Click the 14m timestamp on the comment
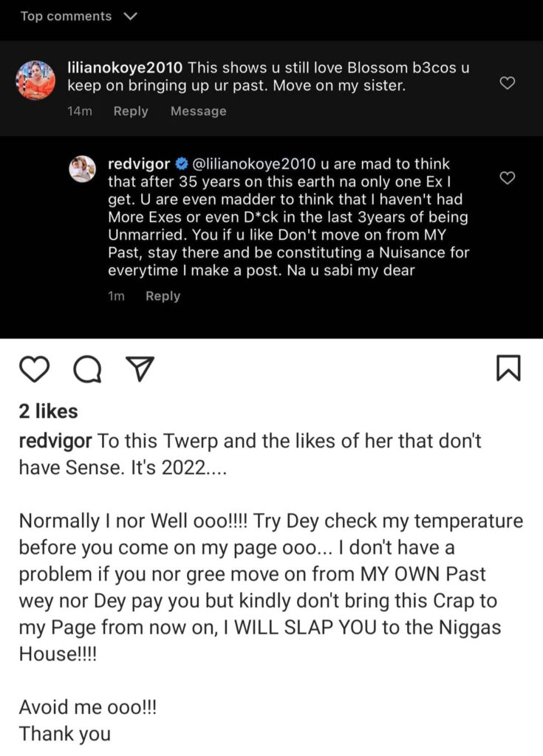This screenshot has width=543, height=756. (79, 111)
